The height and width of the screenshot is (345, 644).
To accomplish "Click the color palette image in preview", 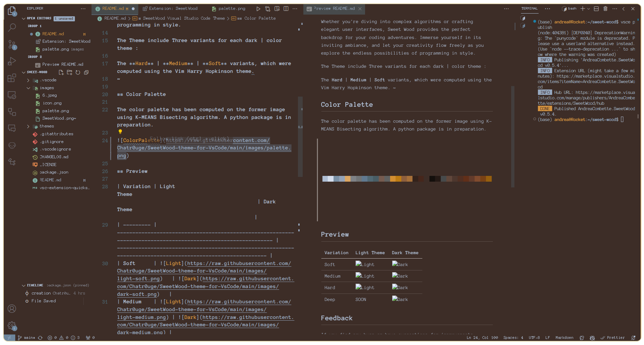I will coord(407,179).
